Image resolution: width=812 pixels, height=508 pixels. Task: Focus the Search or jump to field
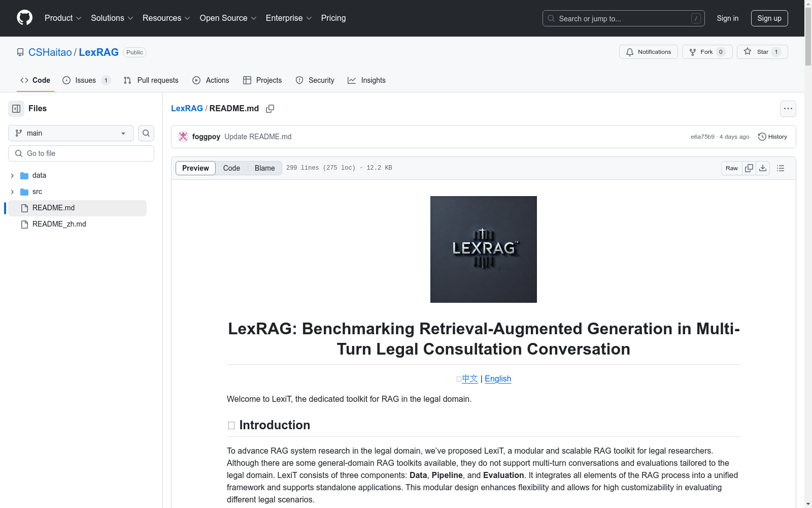[623, 18]
